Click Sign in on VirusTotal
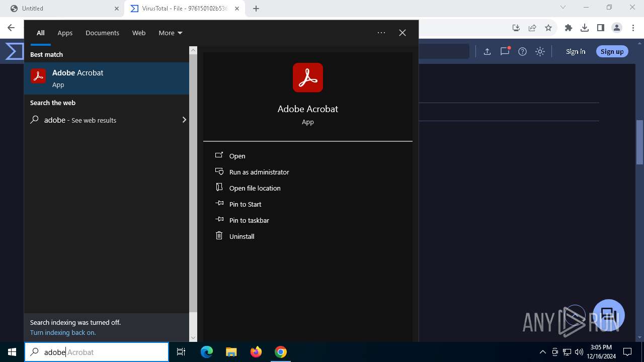 coord(576,51)
